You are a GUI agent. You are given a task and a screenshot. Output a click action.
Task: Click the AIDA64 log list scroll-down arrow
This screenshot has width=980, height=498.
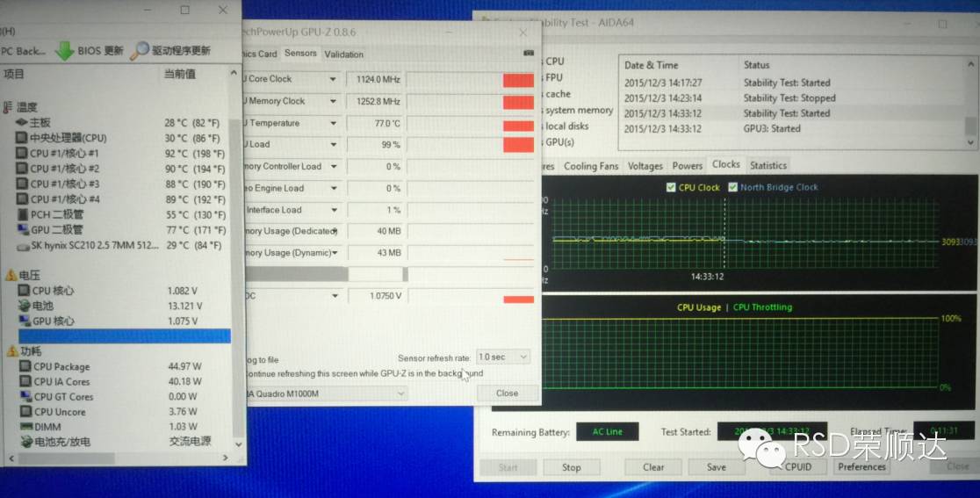(x=970, y=143)
